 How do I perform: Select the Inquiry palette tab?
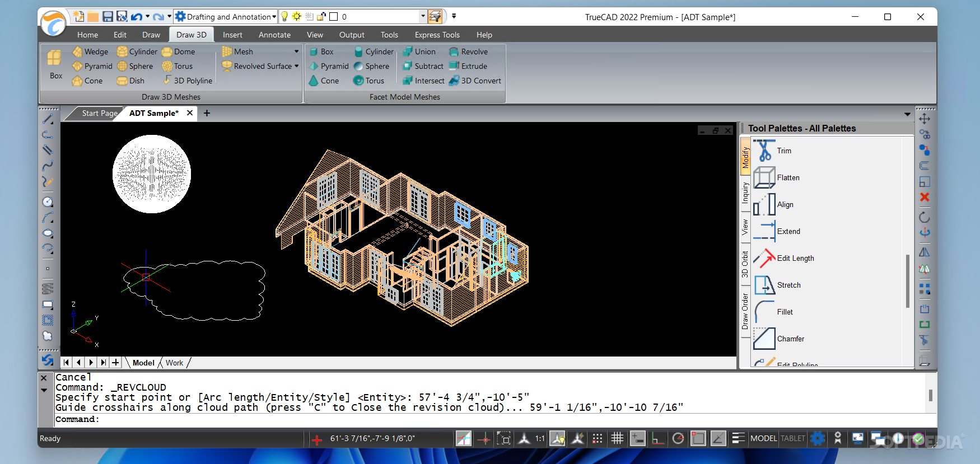tap(745, 193)
